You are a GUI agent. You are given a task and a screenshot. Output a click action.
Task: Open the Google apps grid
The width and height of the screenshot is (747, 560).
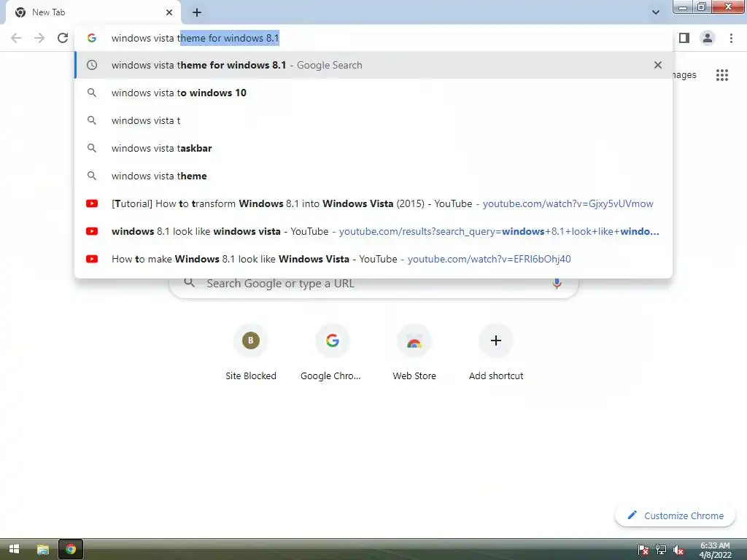pyautogui.click(x=722, y=75)
